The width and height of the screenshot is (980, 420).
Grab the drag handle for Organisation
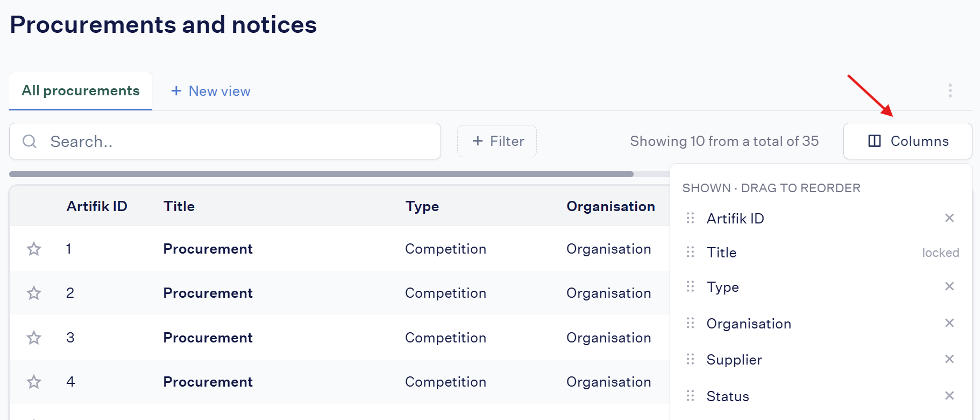pos(691,323)
